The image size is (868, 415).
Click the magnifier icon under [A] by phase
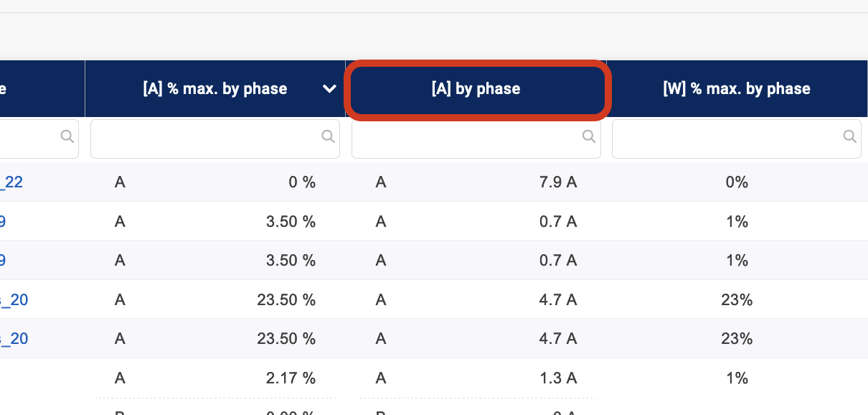click(x=589, y=136)
